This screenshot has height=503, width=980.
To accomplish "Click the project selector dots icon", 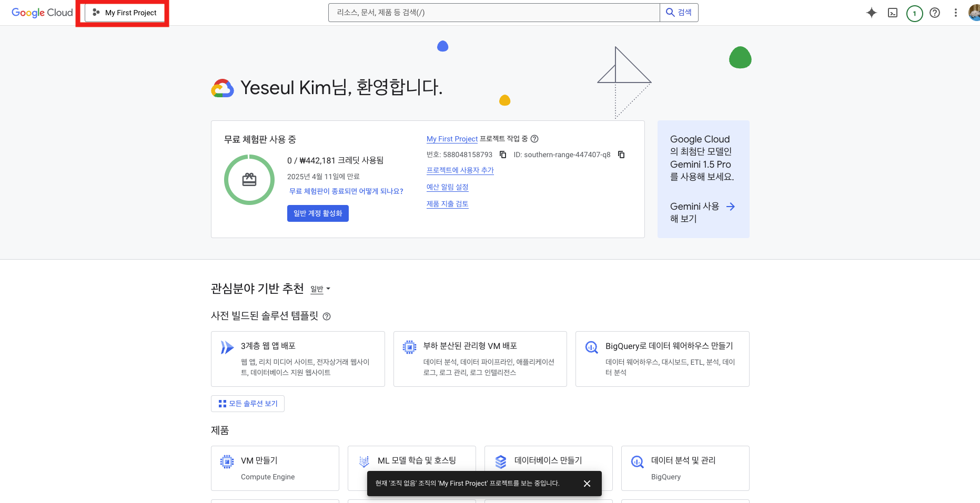I will (x=96, y=12).
